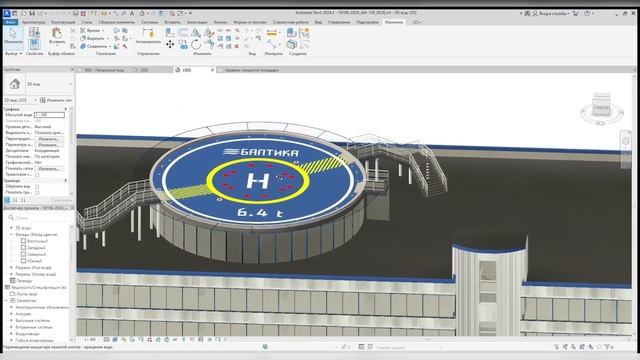Activate the Cope (Врезка) tool
The width and height of the screenshot is (640, 360).
(91, 31)
